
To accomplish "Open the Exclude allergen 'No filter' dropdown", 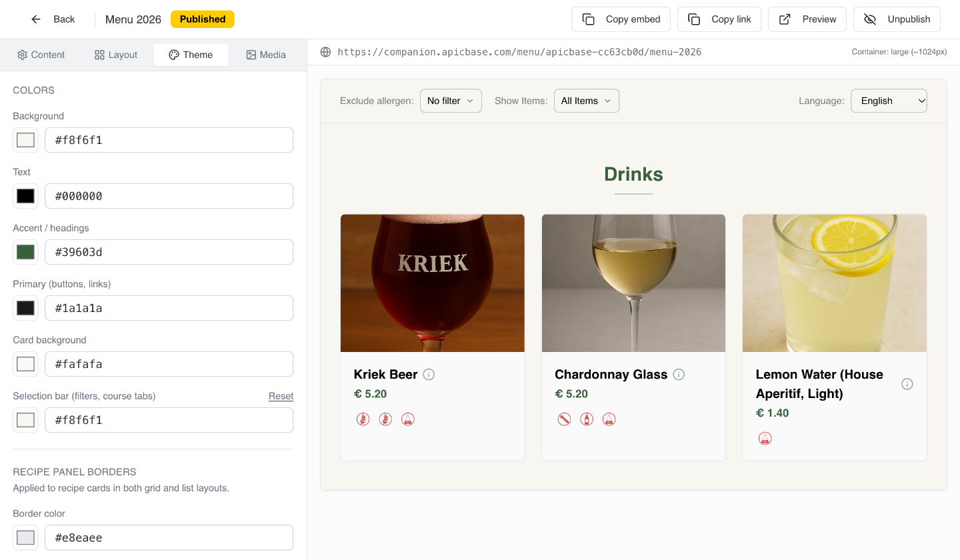I will [x=451, y=101].
